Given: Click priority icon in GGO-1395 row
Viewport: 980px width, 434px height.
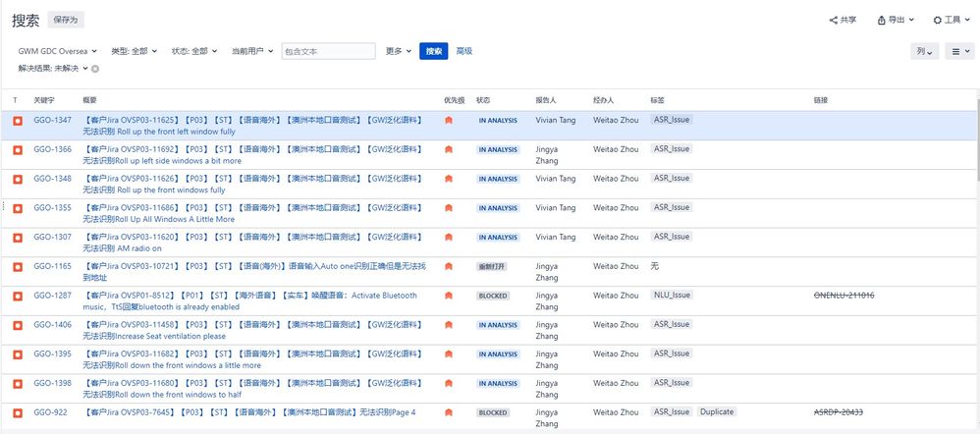Looking at the screenshot, I should pyautogui.click(x=448, y=353).
